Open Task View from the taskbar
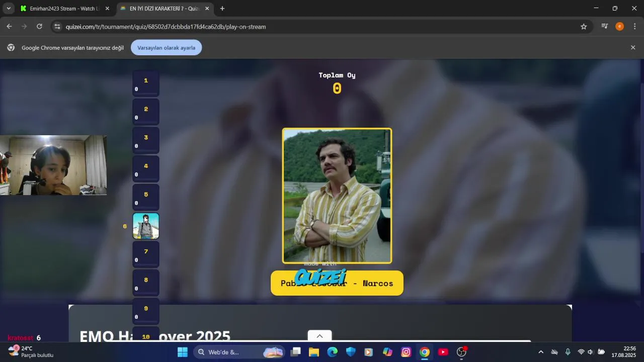Image resolution: width=644 pixels, height=362 pixels. pyautogui.click(x=296, y=352)
